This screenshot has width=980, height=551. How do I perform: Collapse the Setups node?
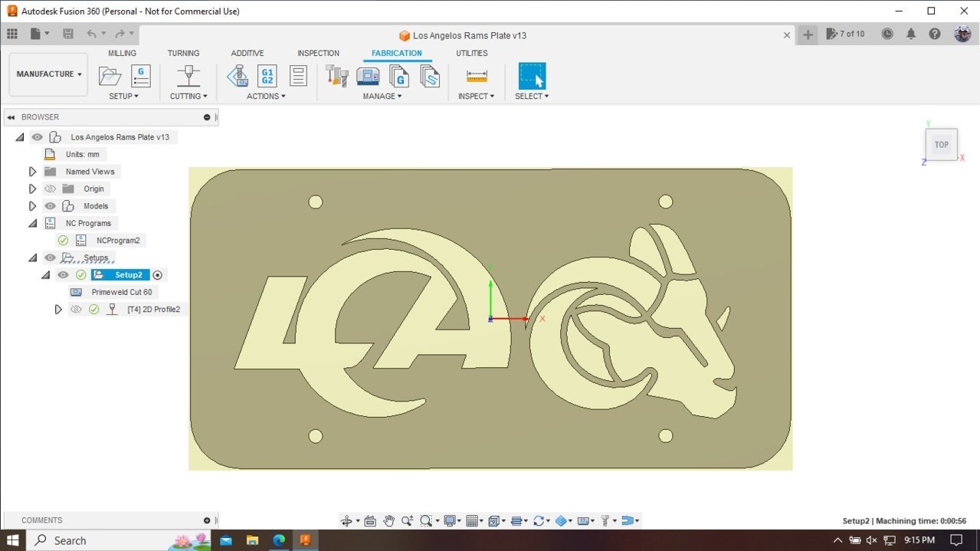pyautogui.click(x=32, y=257)
